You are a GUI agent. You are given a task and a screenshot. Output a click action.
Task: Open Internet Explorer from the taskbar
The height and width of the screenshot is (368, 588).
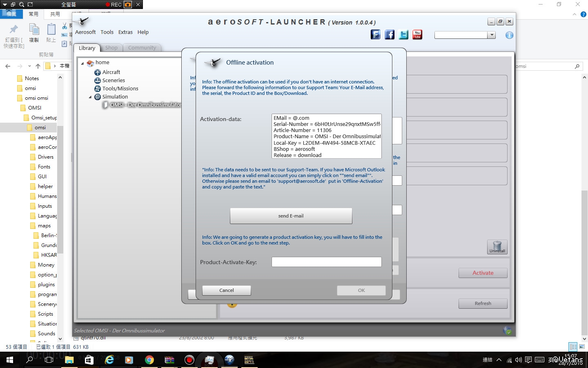(x=109, y=360)
